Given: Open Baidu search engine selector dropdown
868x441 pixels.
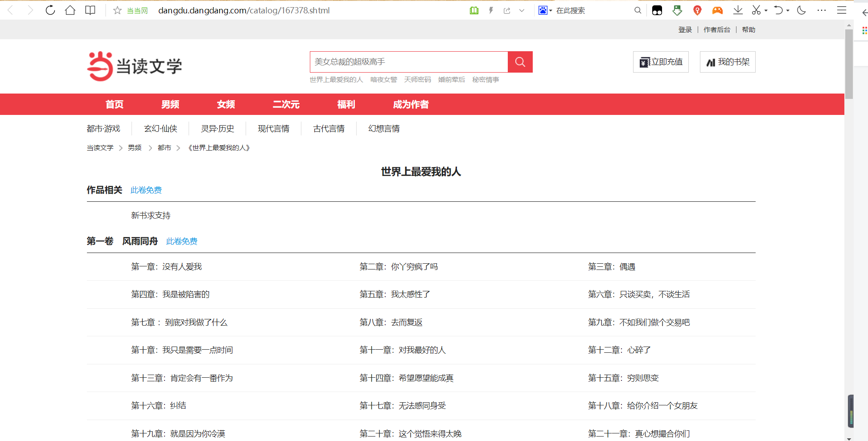Looking at the screenshot, I should pyautogui.click(x=545, y=10).
